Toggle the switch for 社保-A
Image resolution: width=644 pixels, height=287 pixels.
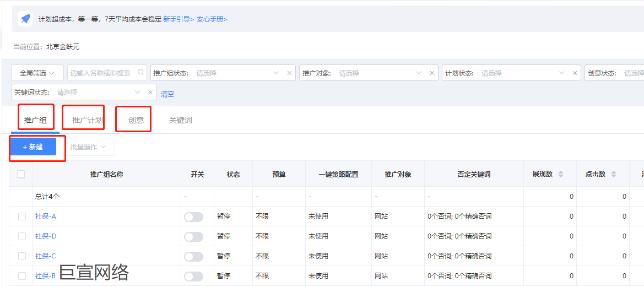tap(193, 217)
